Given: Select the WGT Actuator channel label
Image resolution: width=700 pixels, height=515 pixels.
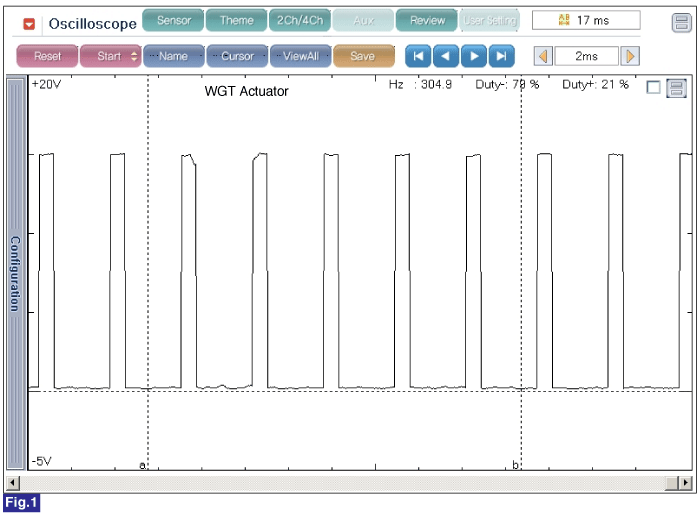Looking at the screenshot, I should click(246, 91).
